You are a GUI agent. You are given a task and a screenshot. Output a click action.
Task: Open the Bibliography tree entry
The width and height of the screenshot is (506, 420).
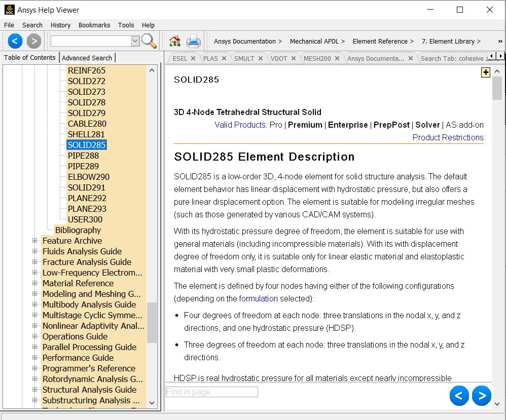[78, 231]
